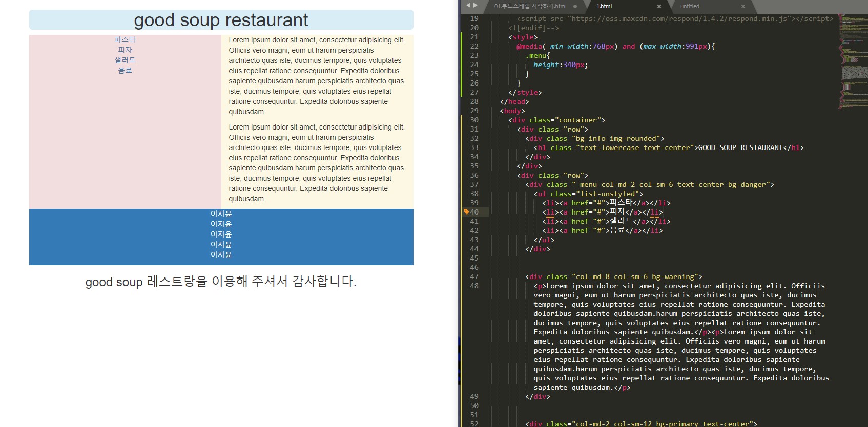Click first Lorem ipsum paragraph in preview

pos(317,76)
